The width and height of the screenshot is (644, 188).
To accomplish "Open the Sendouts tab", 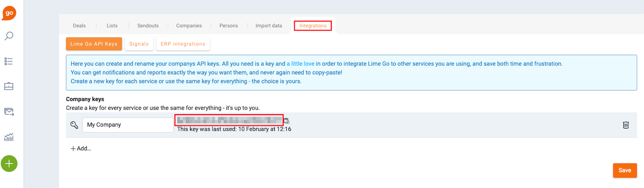I will pos(148,26).
